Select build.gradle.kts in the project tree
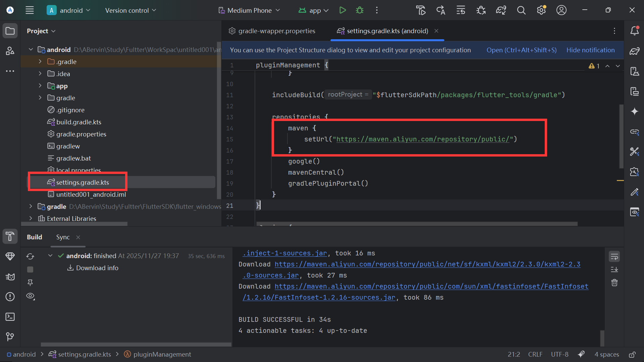Image resolution: width=644 pixels, height=362 pixels. [x=78, y=122]
